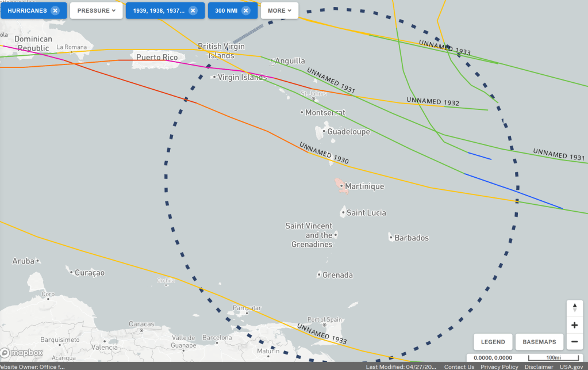Open the BASEMAPS selector
The width and height of the screenshot is (588, 370).
[539, 342]
